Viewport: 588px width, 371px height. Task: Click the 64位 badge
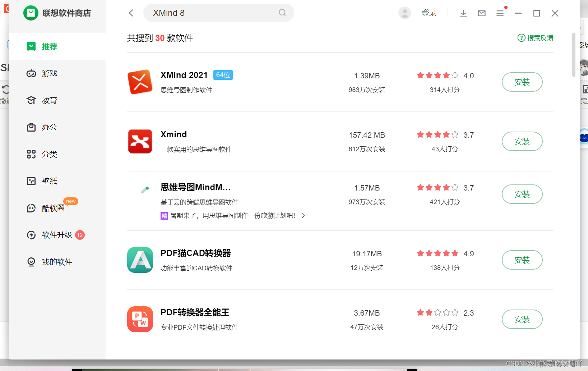223,75
